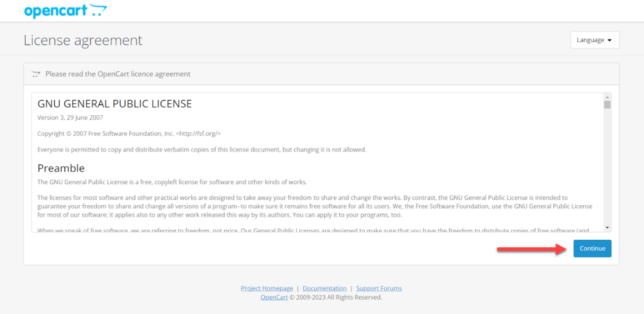Click the Continue button
Viewport: 644px width, 314px height.
point(592,249)
